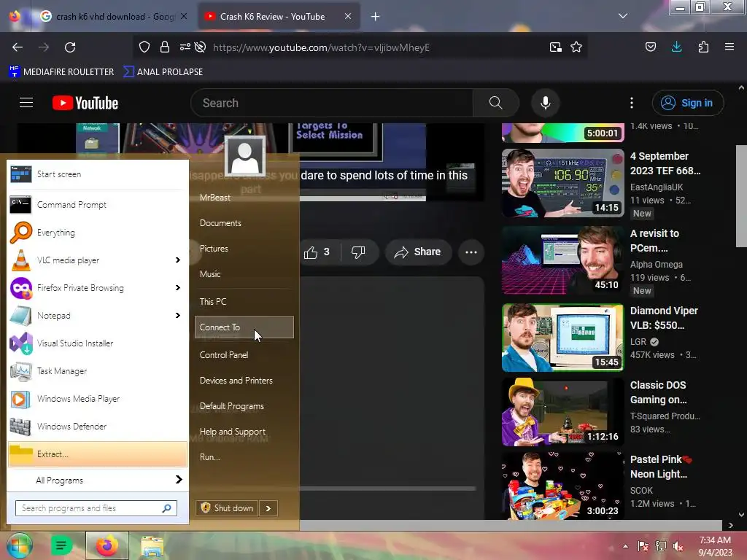747x560 pixels.
Task: Open Windows Defender from Start menu
Action: (x=98, y=426)
